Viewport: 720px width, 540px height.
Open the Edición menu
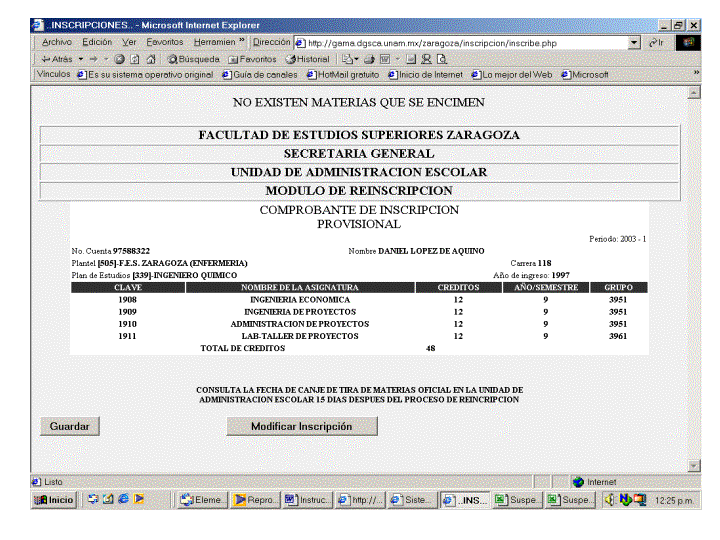coord(97,43)
